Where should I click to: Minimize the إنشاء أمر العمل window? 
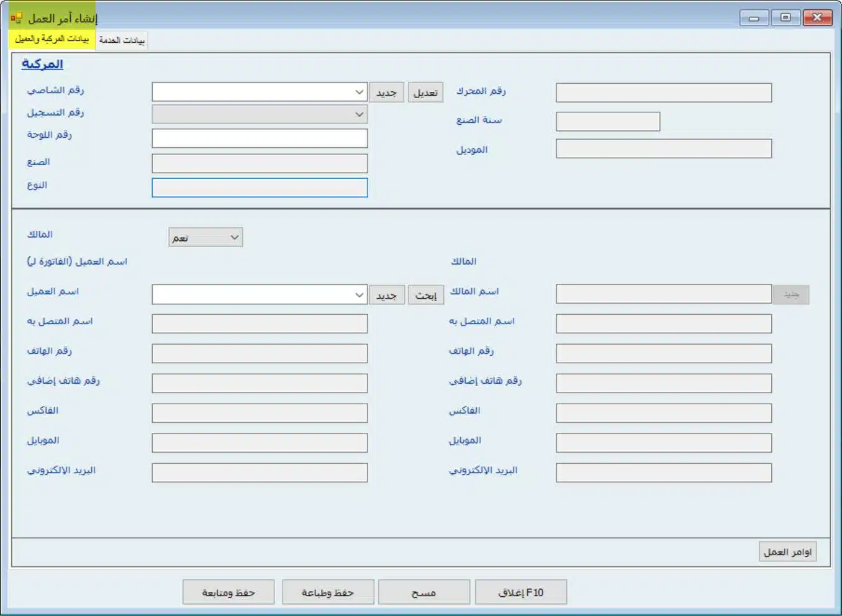(754, 18)
